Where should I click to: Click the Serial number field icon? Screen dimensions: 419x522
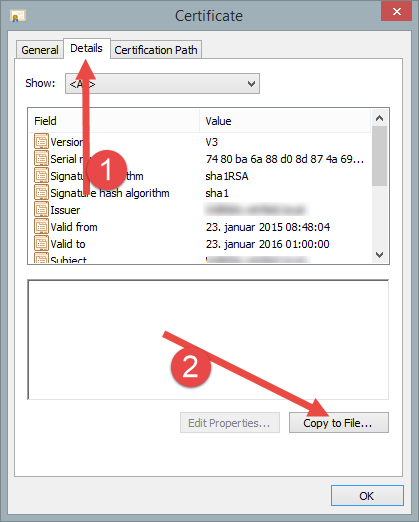tap(41, 158)
